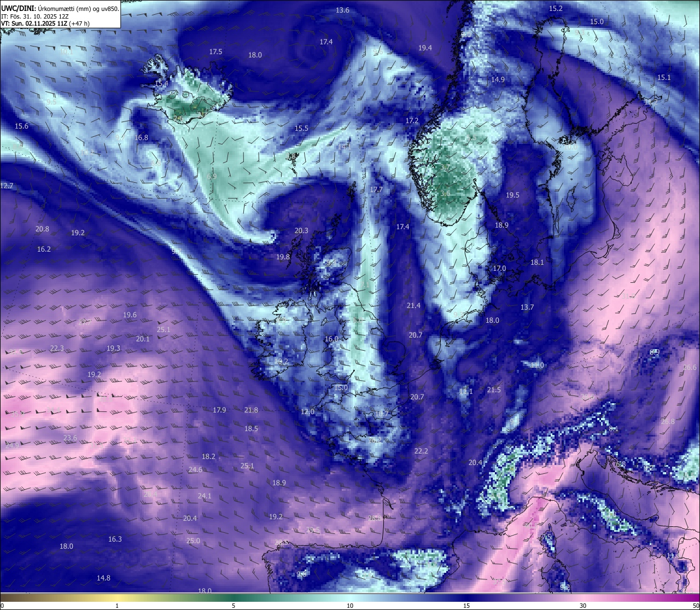
Task: Select the 17.7 value label
Action: click(x=376, y=190)
